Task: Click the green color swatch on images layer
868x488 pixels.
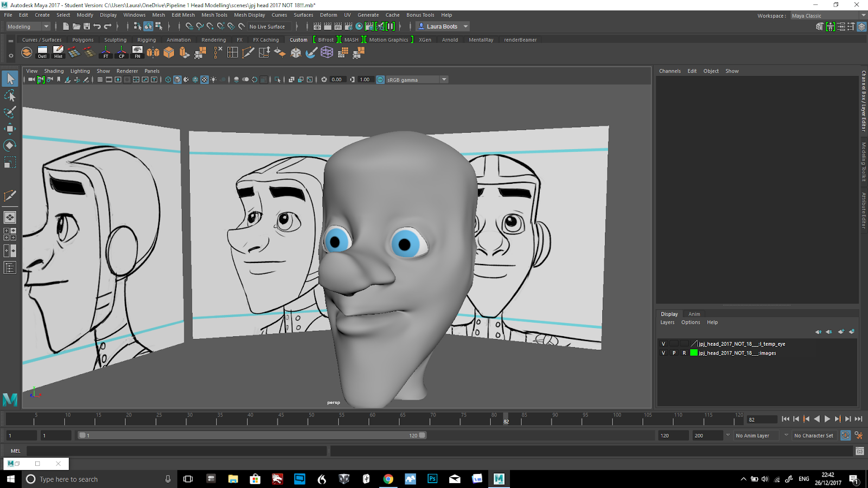Action: point(693,353)
